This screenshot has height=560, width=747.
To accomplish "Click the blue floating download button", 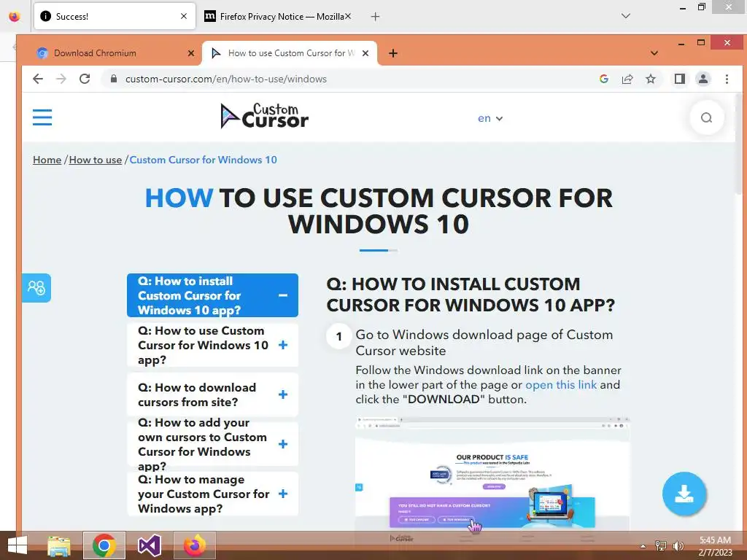I will point(684,494).
